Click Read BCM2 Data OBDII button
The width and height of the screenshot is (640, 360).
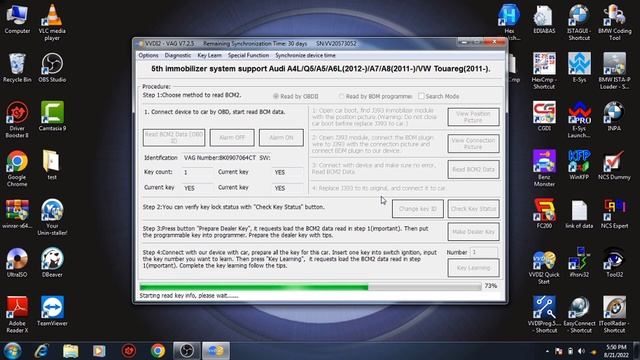tap(174, 138)
